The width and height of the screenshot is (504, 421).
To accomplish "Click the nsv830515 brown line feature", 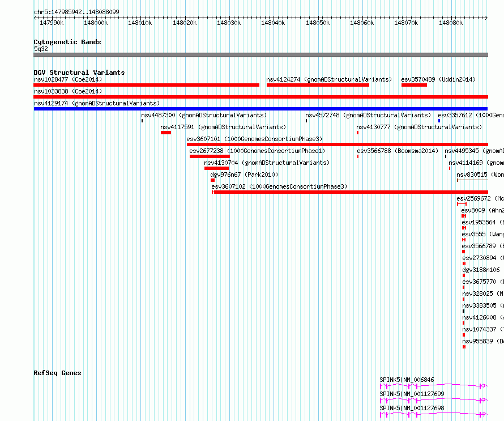I will [472, 180].
